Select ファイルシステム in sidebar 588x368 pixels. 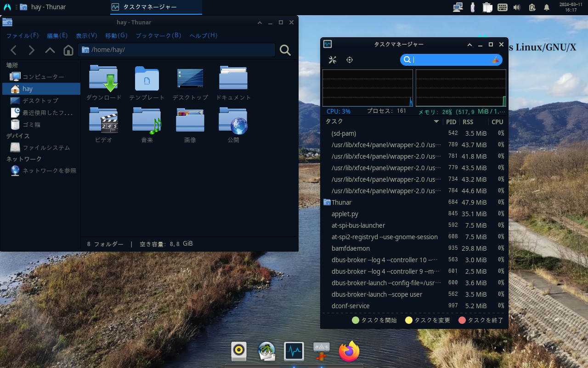(41, 148)
